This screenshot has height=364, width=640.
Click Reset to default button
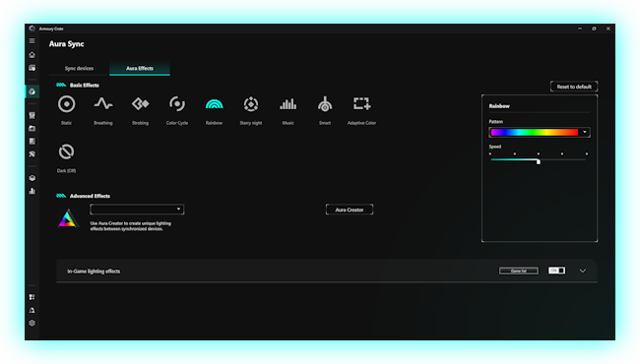pos(574,87)
